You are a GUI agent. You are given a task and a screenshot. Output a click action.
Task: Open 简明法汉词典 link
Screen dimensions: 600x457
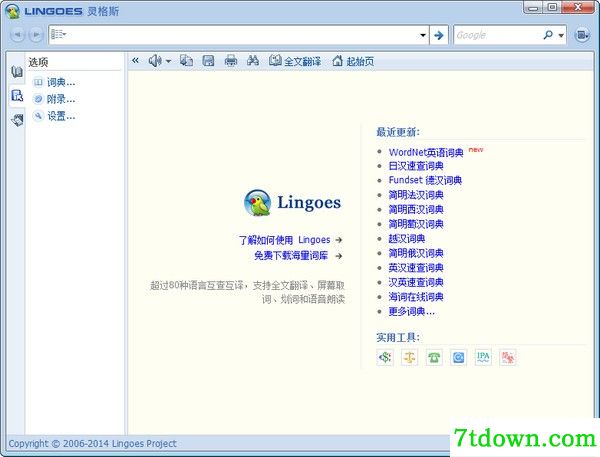click(x=416, y=195)
